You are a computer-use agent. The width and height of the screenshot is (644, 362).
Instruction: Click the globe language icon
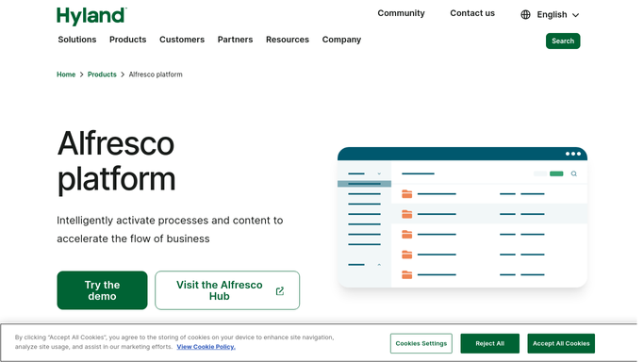point(525,15)
